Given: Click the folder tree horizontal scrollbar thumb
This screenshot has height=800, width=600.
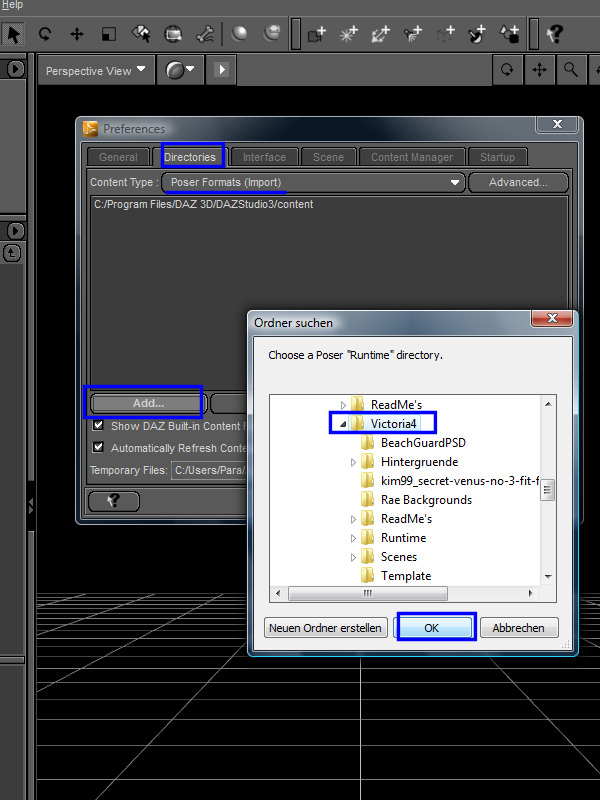Looking at the screenshot, I should pos(368,593).
